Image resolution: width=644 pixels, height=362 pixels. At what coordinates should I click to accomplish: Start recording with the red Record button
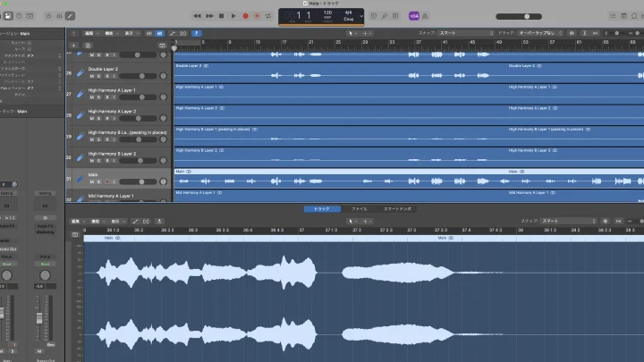(246, 16)
